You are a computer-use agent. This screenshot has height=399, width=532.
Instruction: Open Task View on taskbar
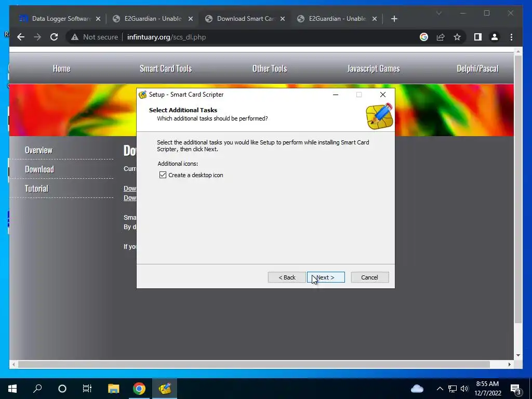tap(87, 389)
